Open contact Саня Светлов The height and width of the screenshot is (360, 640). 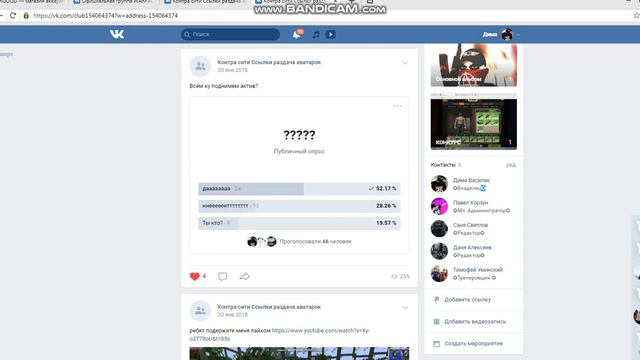(x=470, y=225)
